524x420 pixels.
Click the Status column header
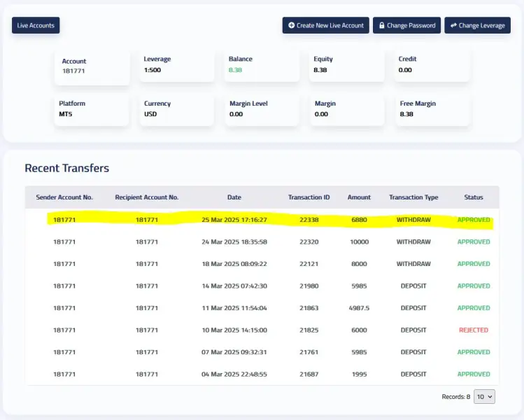pos(474,197)
